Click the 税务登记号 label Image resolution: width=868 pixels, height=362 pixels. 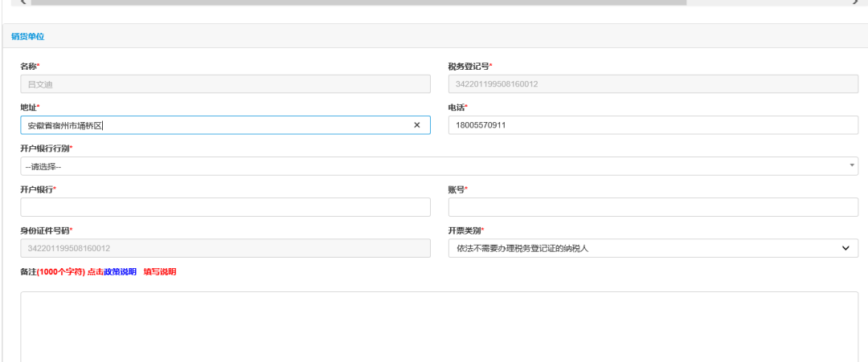coord(470,67)
